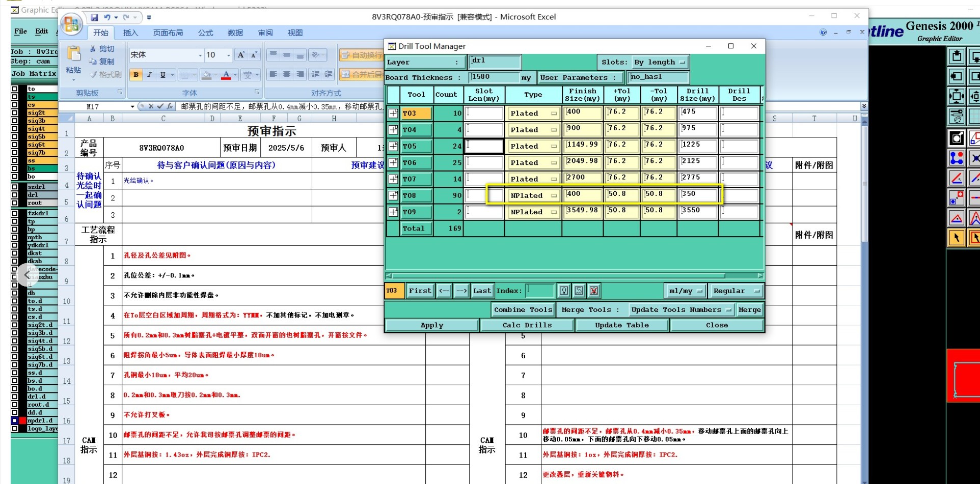This screenshot has width=980, height=484.
Task: Click the Excel help question mark icon
Action: coord(823,33)
